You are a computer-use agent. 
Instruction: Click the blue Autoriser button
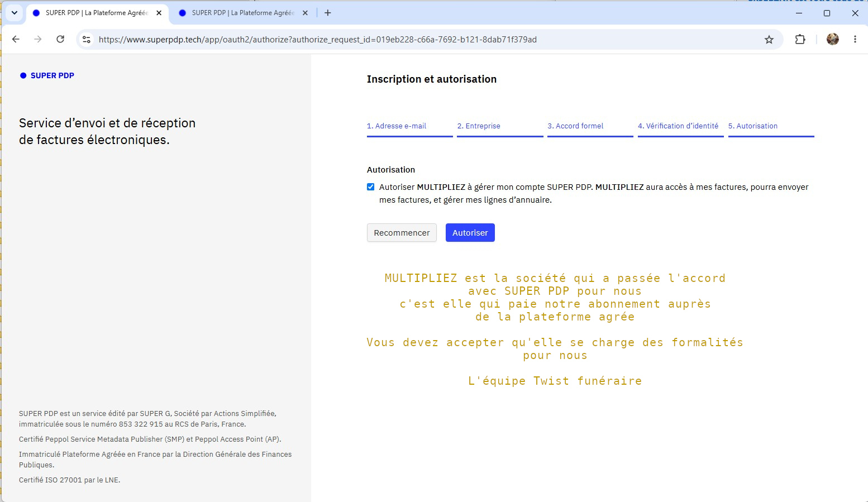click(x=470, y=233)
